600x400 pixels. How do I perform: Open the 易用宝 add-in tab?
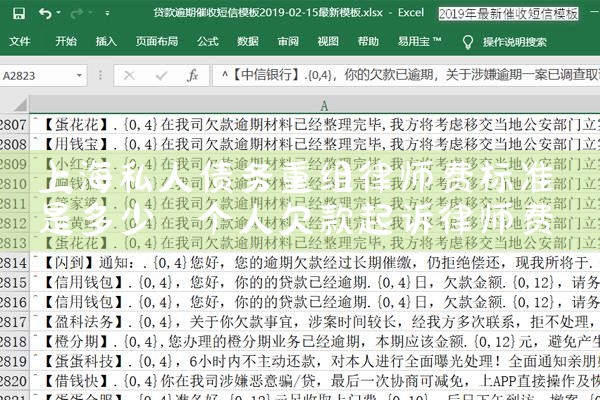pyautogui.click(x=419, y=41)
